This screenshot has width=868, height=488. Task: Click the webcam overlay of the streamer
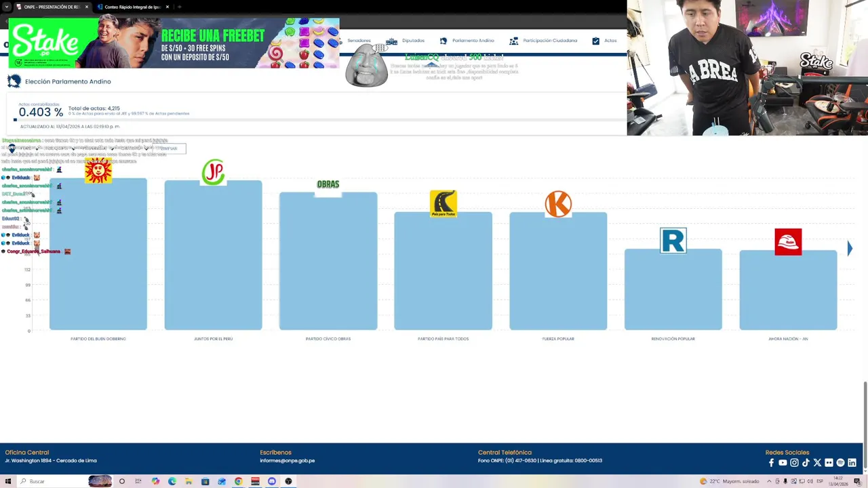click(x=747, y=68)
